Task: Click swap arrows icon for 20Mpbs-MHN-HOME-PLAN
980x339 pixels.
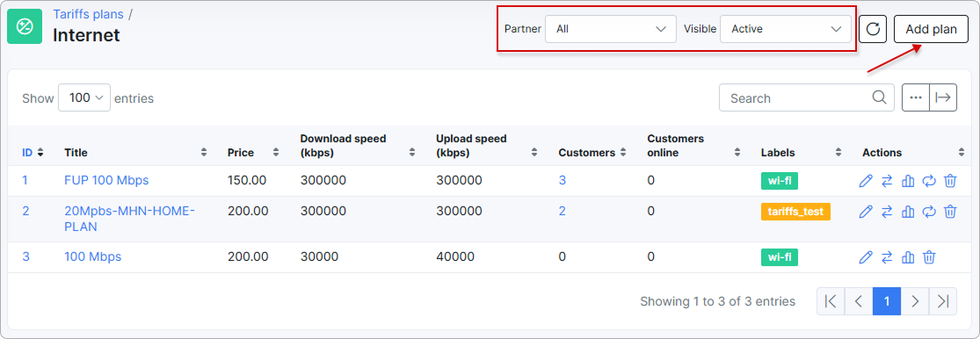Action: point(887,212)
